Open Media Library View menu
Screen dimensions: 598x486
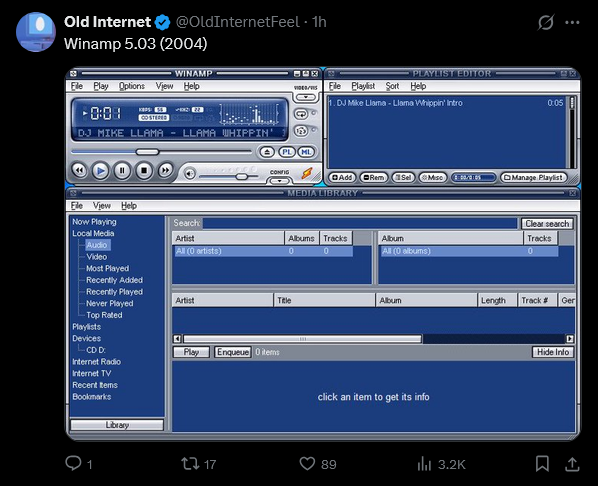tap(102, 206)
